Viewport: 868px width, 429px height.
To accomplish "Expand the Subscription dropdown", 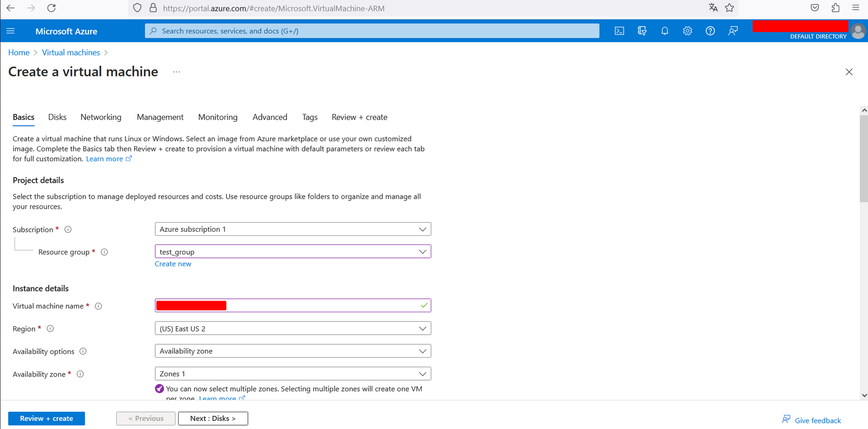I will [x=293, y=229].
